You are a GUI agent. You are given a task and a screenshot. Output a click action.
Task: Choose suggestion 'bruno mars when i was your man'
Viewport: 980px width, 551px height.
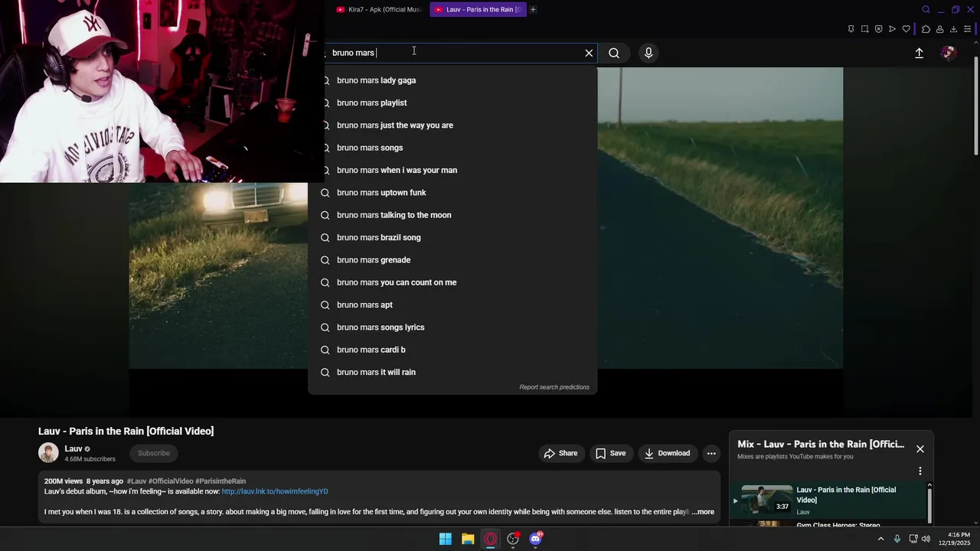coord(452,170)
